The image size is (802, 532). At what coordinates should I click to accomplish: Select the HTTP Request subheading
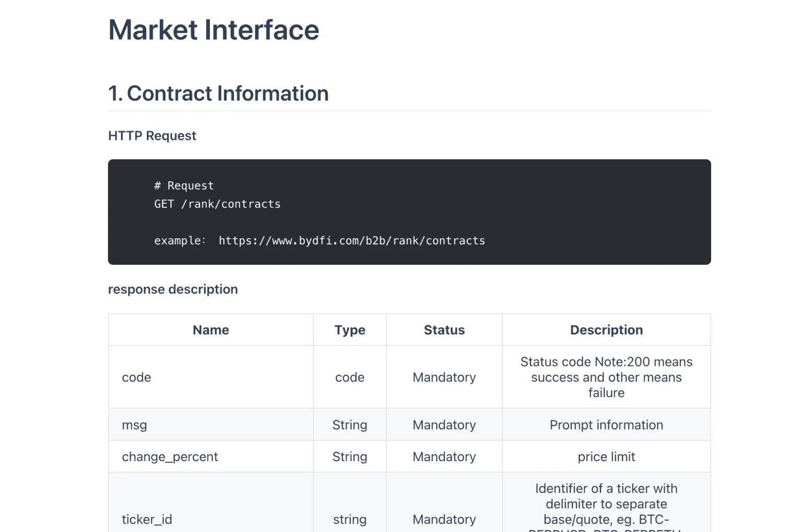point(152,136)
